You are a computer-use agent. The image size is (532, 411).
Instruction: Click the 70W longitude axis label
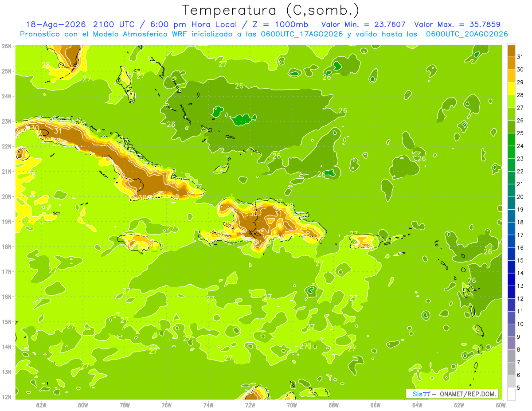[x=292, y=405]
